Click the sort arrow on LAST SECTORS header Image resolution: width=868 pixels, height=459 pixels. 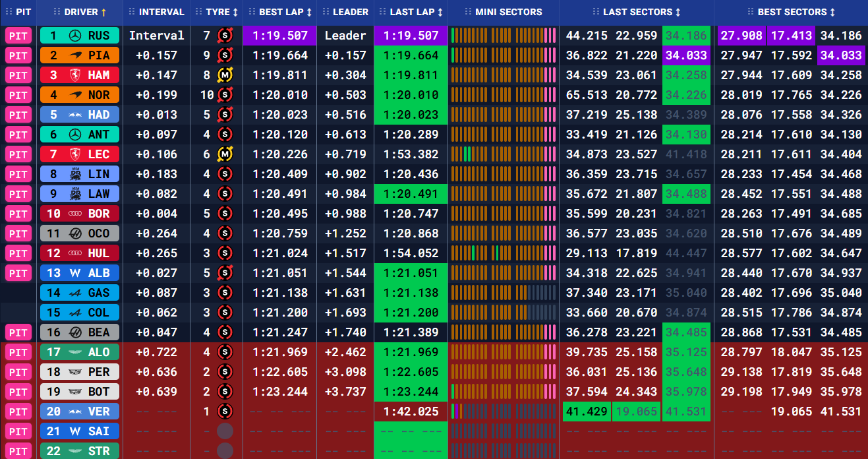(x=678, y=12)
